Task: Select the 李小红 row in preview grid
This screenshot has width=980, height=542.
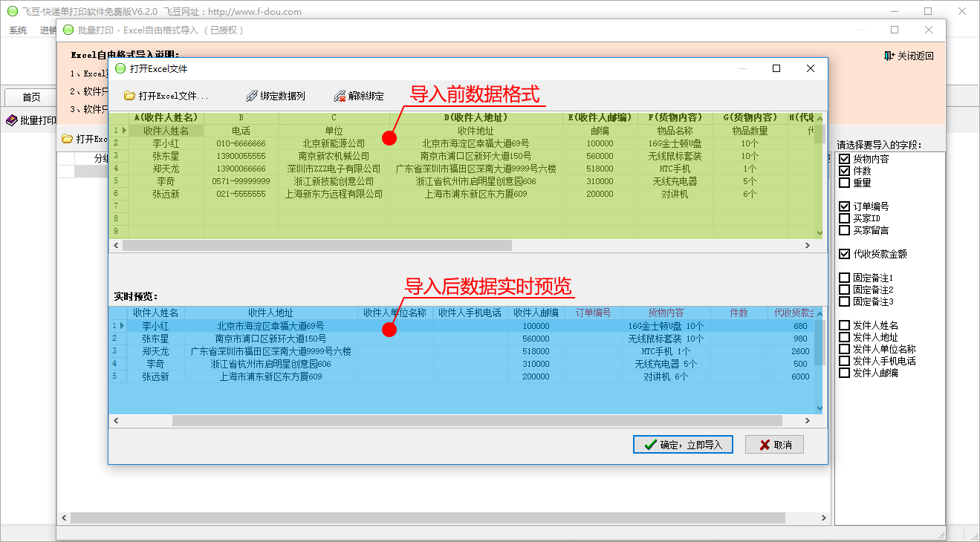Action: coord(156,326)
